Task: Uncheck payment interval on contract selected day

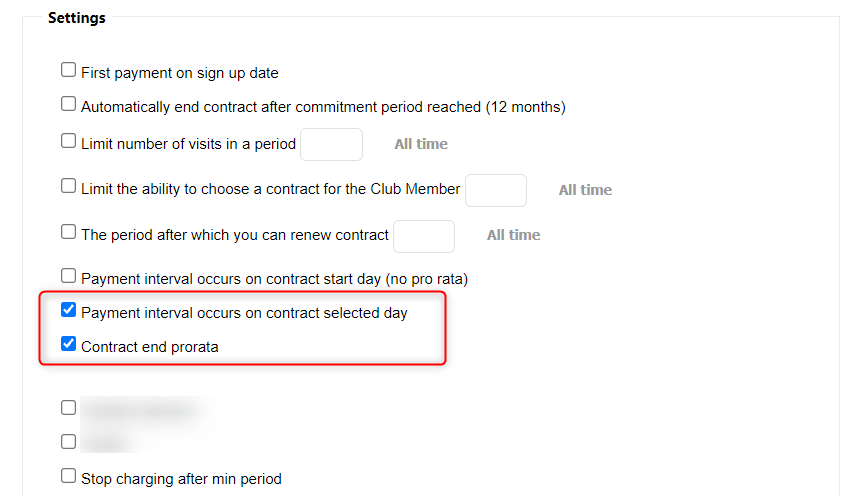Action: click(x=68, y=311)
